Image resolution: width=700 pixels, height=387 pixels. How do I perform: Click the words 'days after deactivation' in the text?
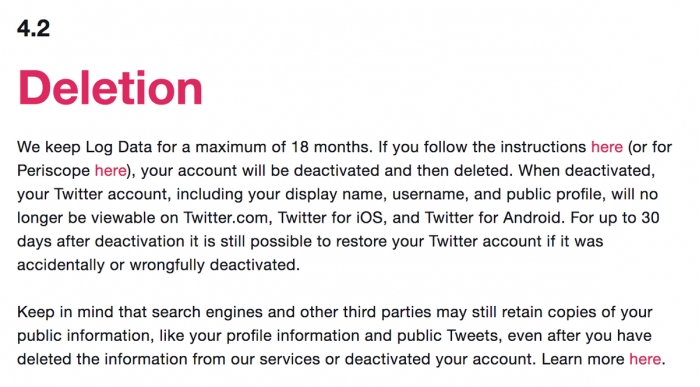tap(100, 241)
